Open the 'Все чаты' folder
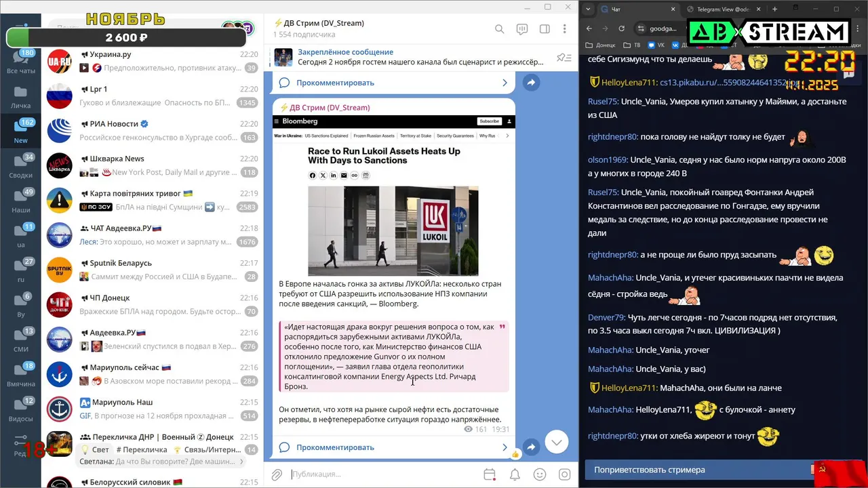This screenshot has height=488, width=868. click(21, 62)
